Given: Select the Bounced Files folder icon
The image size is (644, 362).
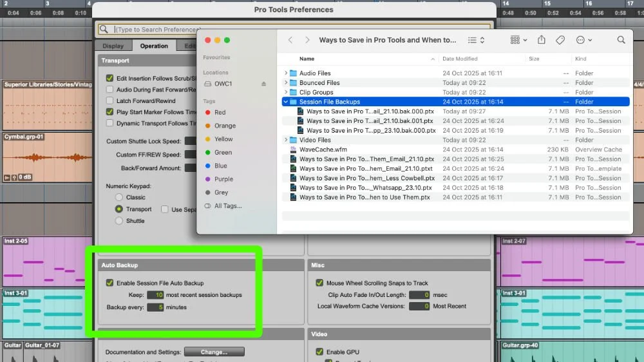Looking at the screenshot, I should (x=293, y=82).
